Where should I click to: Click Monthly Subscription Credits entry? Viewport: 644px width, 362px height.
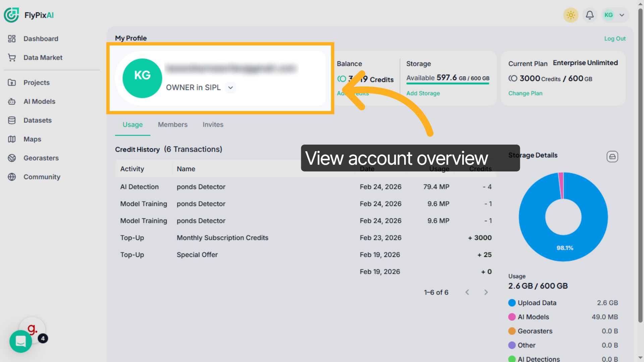pyautogui.click(x=222, y=238)
